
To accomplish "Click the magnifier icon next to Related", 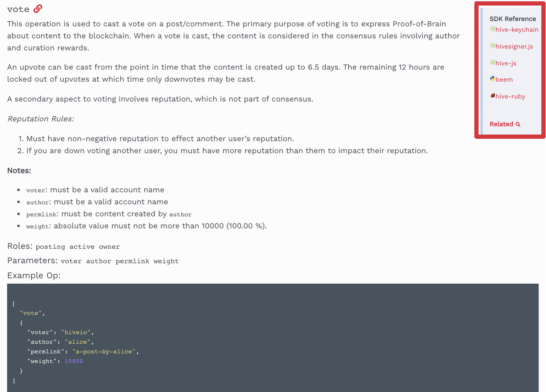I will point(518,124).
